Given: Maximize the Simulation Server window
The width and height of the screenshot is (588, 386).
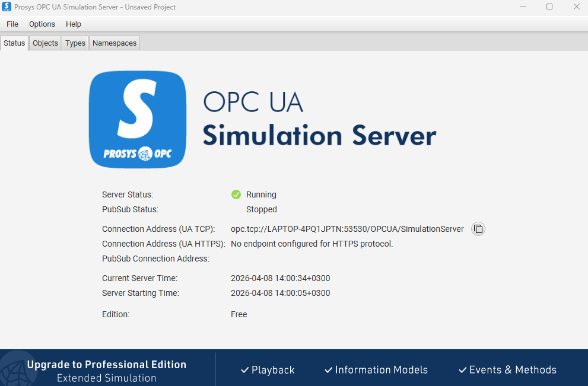Looking at the screenshot, I should pyautogui.click(x=549, y=7).
